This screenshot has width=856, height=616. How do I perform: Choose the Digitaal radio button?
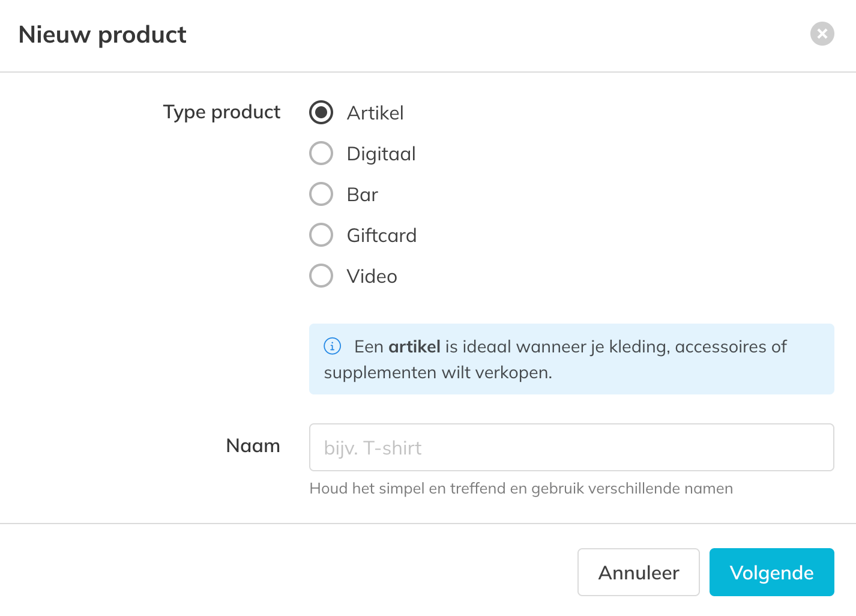[321, 153]
